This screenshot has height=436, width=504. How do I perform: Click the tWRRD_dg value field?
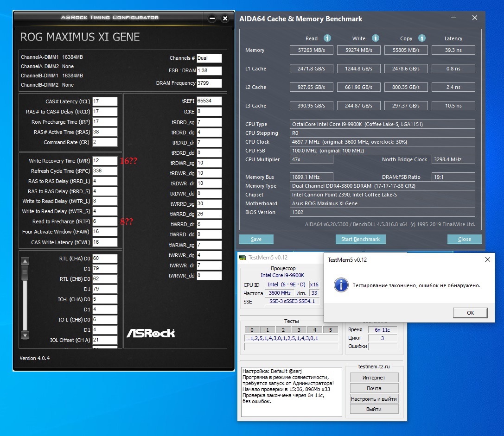(x=209, y=214)
